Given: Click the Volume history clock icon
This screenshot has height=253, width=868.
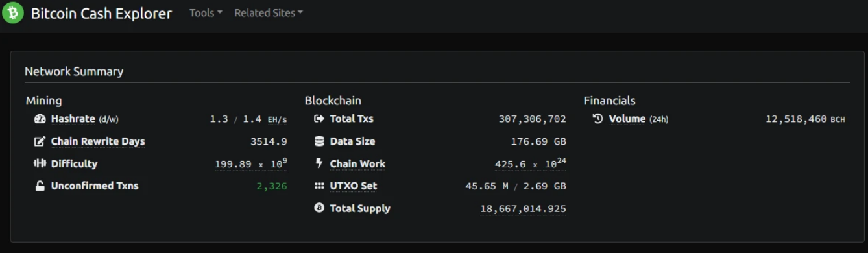Looking at the screenshot, I should (x=597, y=119).
